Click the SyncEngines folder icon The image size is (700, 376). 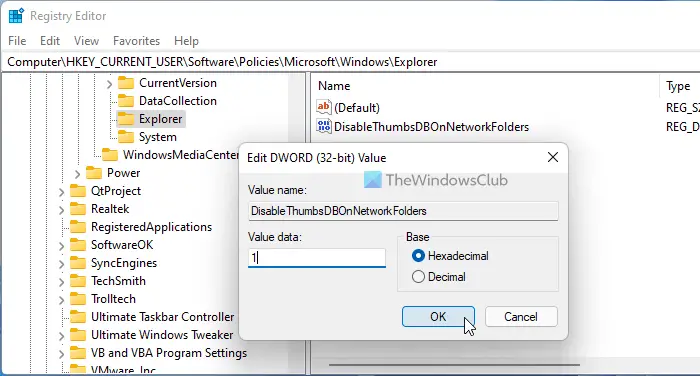(x=78, y=263)
